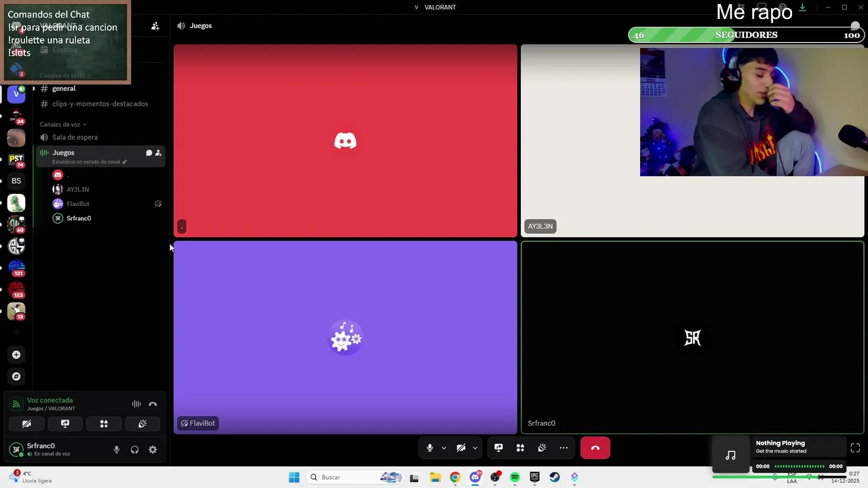Share screen in bottom call controls
The height and width of the screenshot is (488, 868).
pos(498,448)
